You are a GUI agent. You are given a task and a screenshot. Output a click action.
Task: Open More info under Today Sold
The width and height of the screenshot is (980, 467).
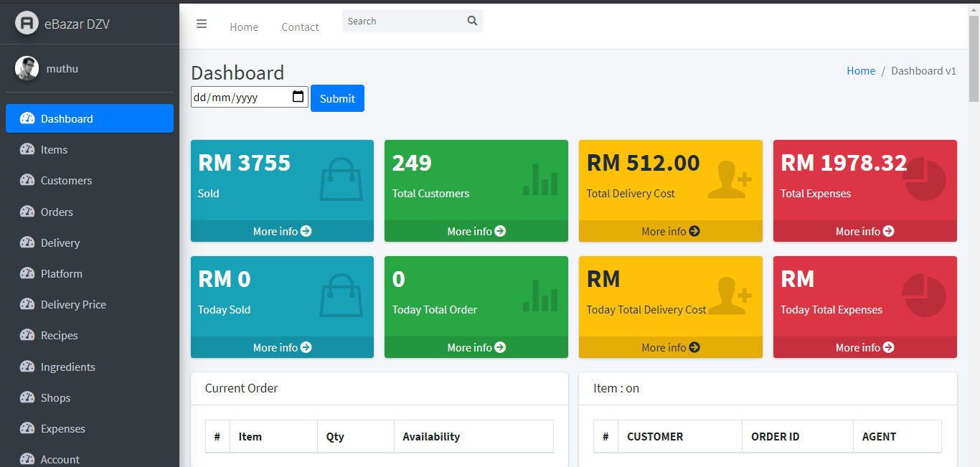tap(282, 347)
